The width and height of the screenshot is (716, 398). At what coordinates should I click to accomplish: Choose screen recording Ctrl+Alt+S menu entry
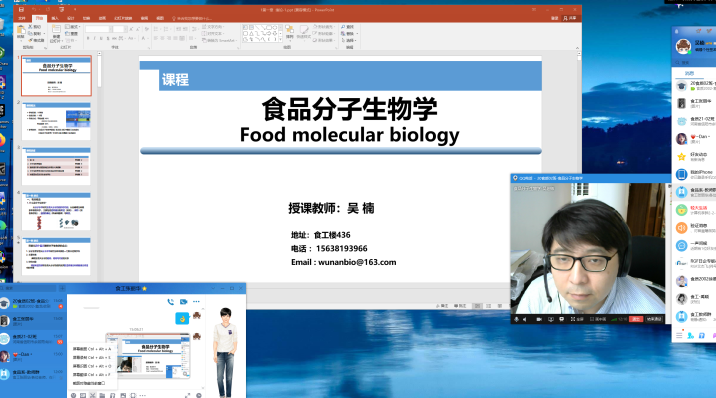coord(92,357)
